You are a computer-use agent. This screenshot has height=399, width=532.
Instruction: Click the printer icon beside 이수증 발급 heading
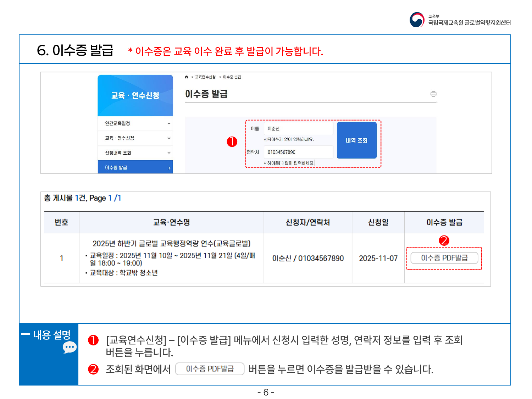click(x=433, y=94)
